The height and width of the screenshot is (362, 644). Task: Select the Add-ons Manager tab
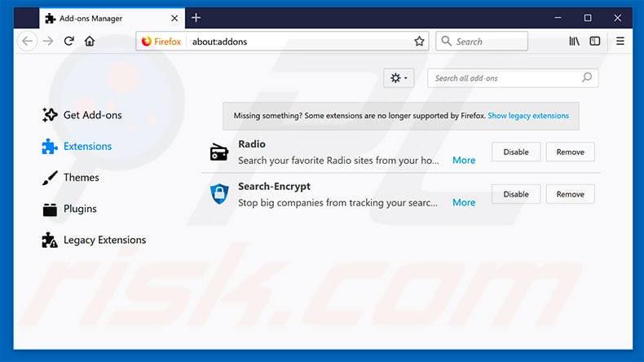coord(112,18)
